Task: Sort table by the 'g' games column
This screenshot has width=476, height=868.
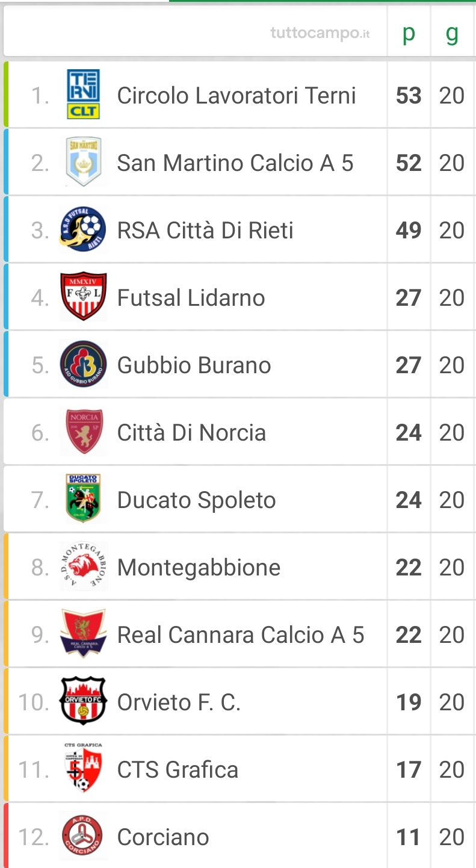Action: pyautogui.click(x=452, y=33)
